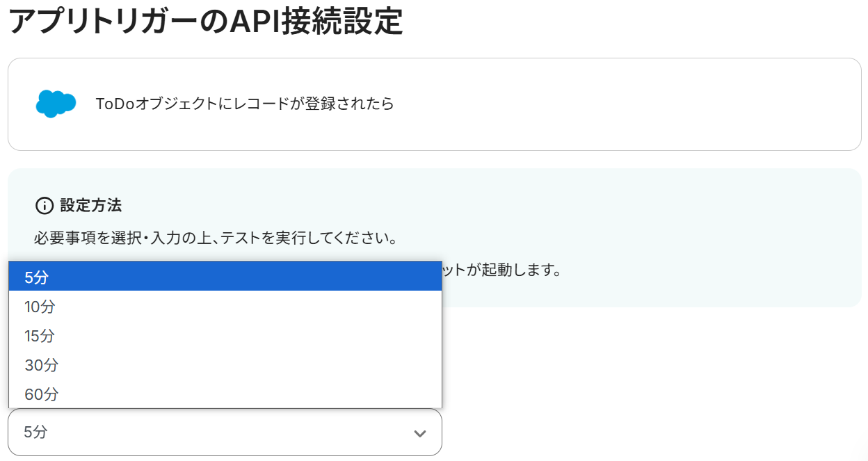Click the ットが起動します text
This screenshot has height=461, width=868.
coord(501,270)
